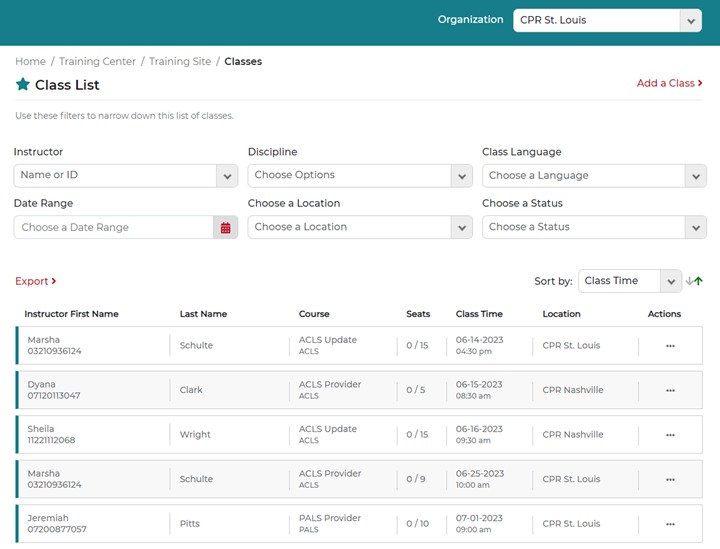
Task: Open actions menu for Sheila Wright row
Action: tap(670, 435)
